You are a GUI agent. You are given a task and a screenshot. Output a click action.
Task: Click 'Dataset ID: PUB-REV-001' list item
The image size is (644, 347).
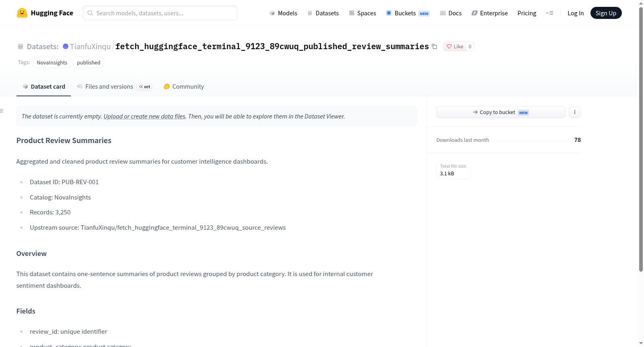click(x=64, y=182)
